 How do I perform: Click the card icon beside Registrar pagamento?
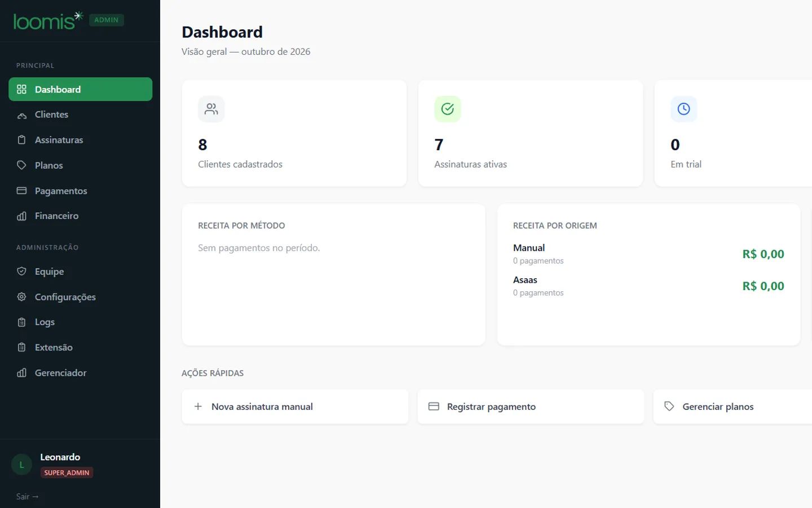[434, 406]
